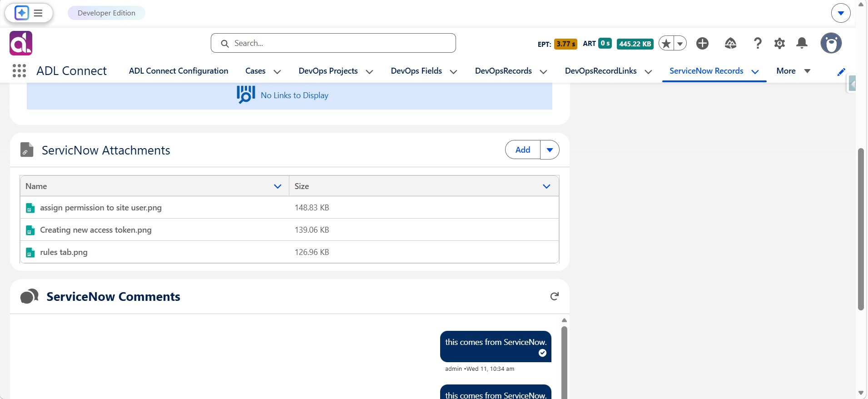Expand the collapsed side panel handle
This screenshot has width=868, height=399.
pyautogui.click(x=852, y=84)
